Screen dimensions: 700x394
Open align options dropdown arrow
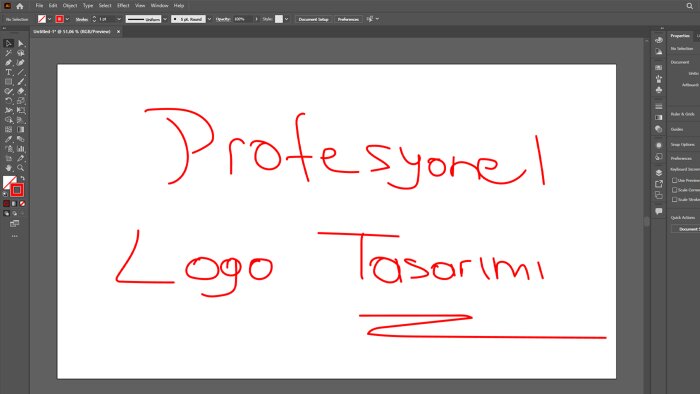pos(377,19)
